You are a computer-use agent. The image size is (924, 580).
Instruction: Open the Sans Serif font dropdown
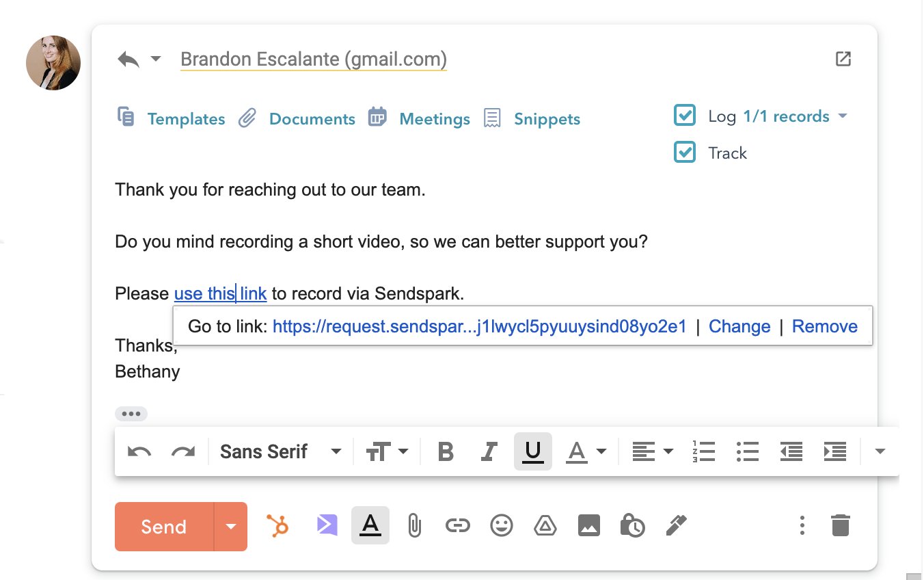click(280, 451)
